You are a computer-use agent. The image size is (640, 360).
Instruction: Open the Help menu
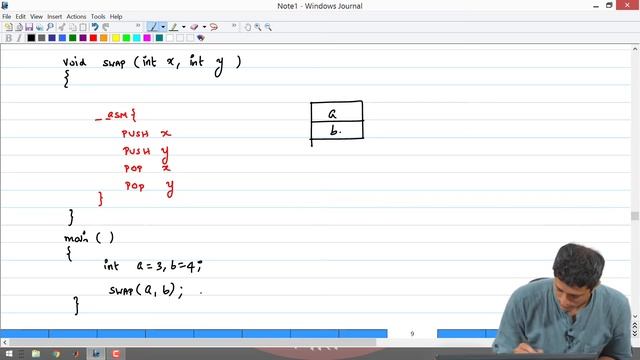tap(116, 16)
